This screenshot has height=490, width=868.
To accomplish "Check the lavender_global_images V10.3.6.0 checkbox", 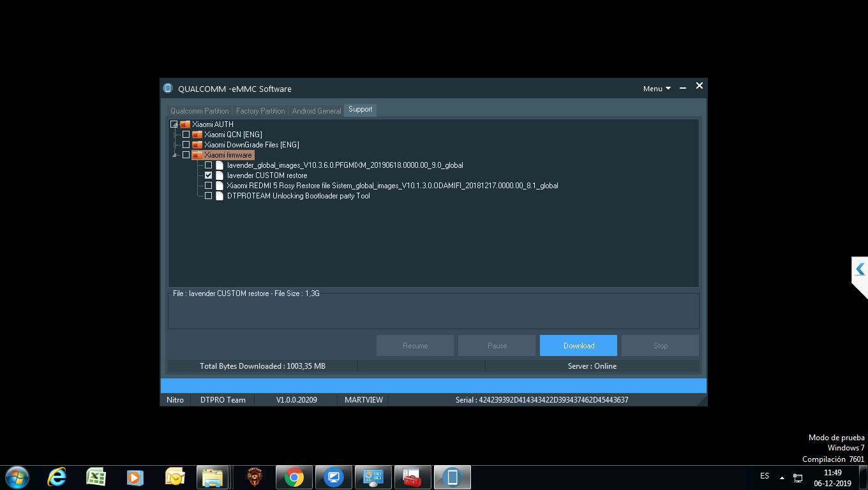I will pyautogui.click(x=208, y=165).
